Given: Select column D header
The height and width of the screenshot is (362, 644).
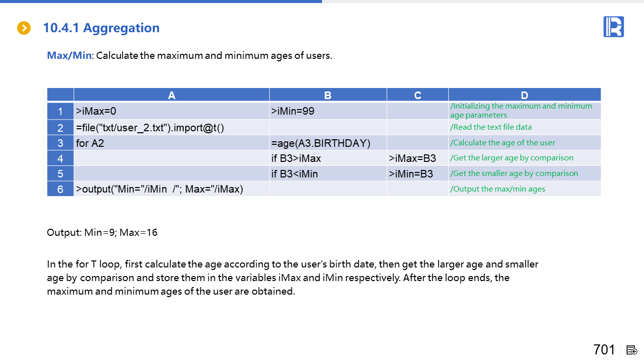Looking at the screenshot, I should tap(524, 95).
